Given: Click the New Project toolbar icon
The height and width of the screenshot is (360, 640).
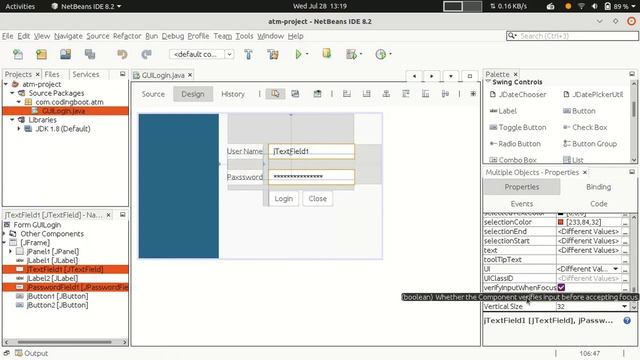Looking at the screenshot, I should tap(42, 54).
